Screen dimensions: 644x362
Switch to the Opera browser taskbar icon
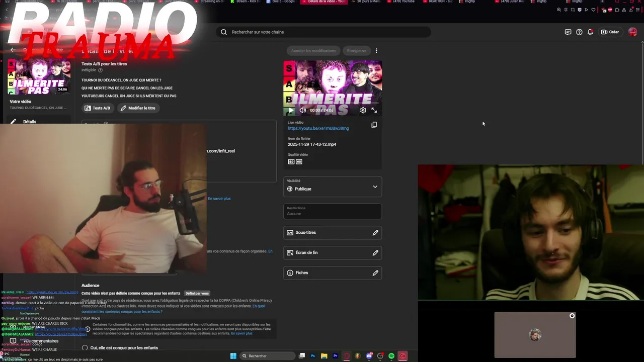coord(347,356)
